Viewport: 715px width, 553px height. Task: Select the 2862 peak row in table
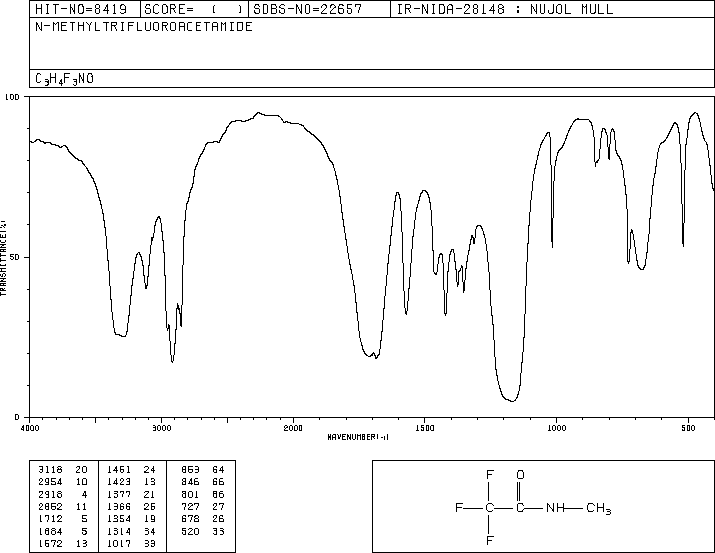tap(63, 506)
